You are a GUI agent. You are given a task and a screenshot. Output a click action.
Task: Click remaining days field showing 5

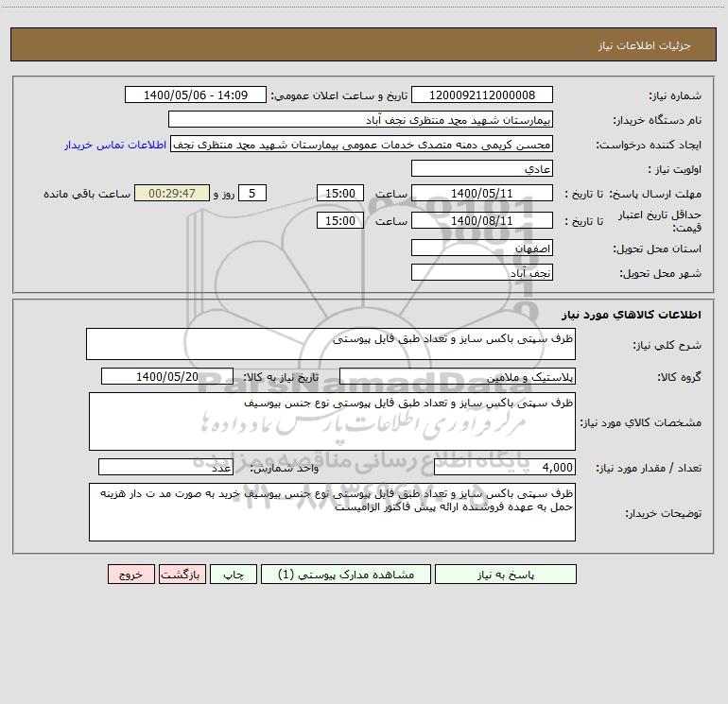(252, 194)
